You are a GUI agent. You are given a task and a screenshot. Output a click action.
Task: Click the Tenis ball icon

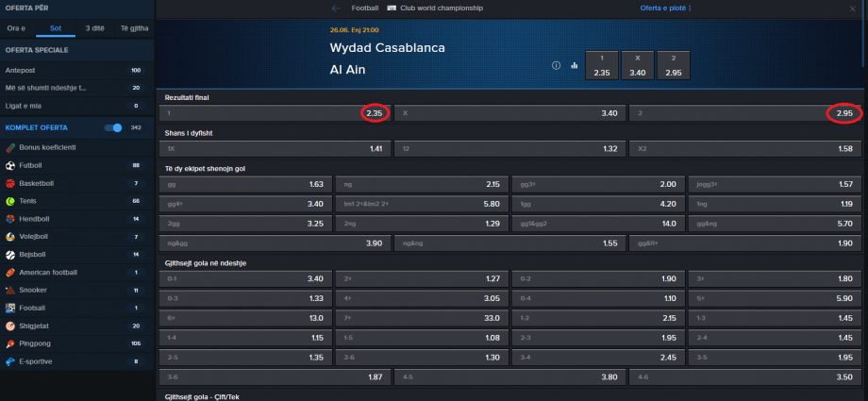click(x=10, y=201)
